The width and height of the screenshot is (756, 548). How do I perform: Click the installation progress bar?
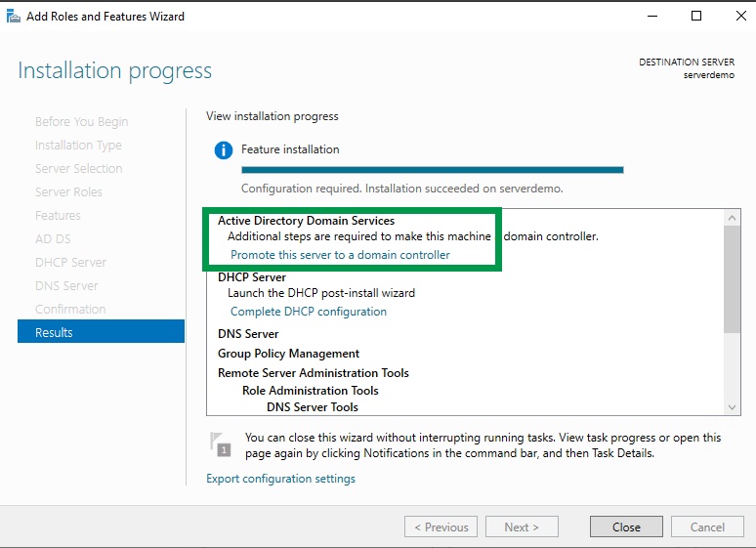[x=432, y=170]
